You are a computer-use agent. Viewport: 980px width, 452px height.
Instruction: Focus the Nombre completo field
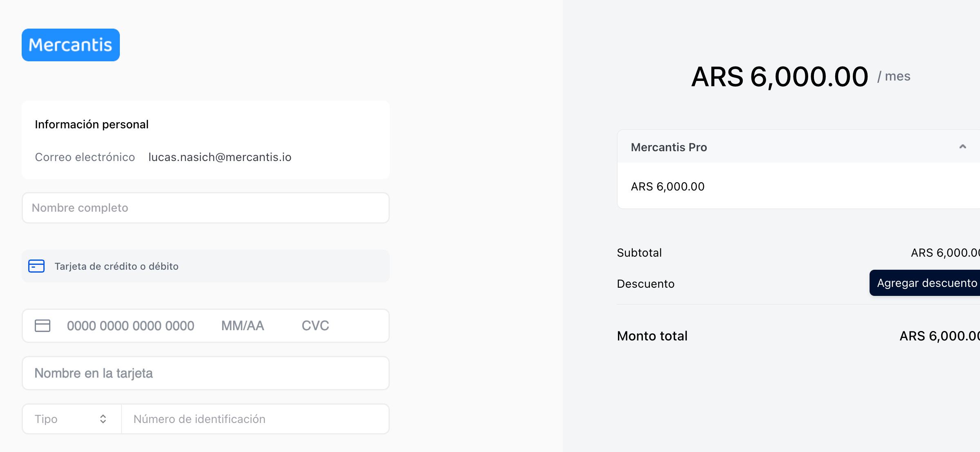206,208
